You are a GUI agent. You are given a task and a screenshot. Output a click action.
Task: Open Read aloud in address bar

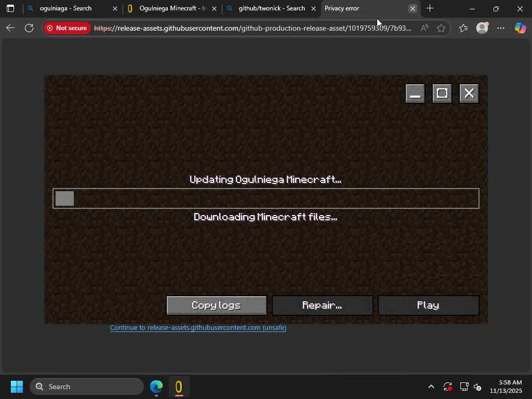(x=424, y=28)
